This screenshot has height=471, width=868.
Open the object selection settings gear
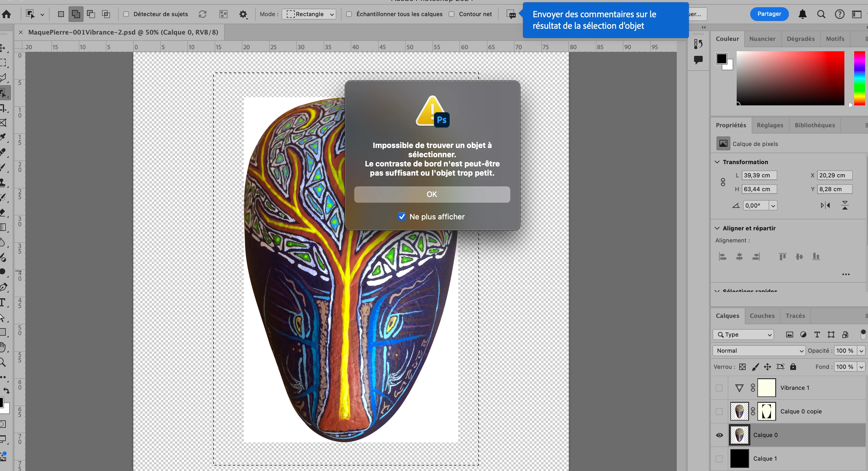[x=243, y=14]
